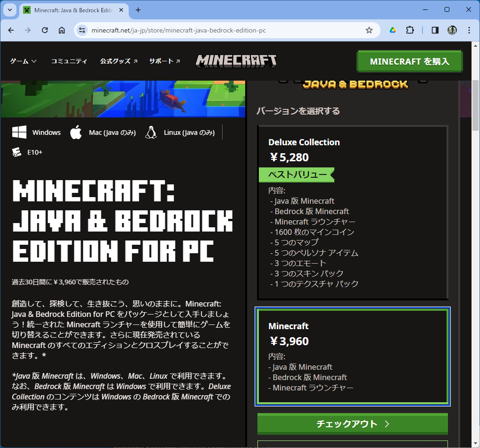Open the tab search dropdown arrow
The image size is (480, 448).
[9, 10]
